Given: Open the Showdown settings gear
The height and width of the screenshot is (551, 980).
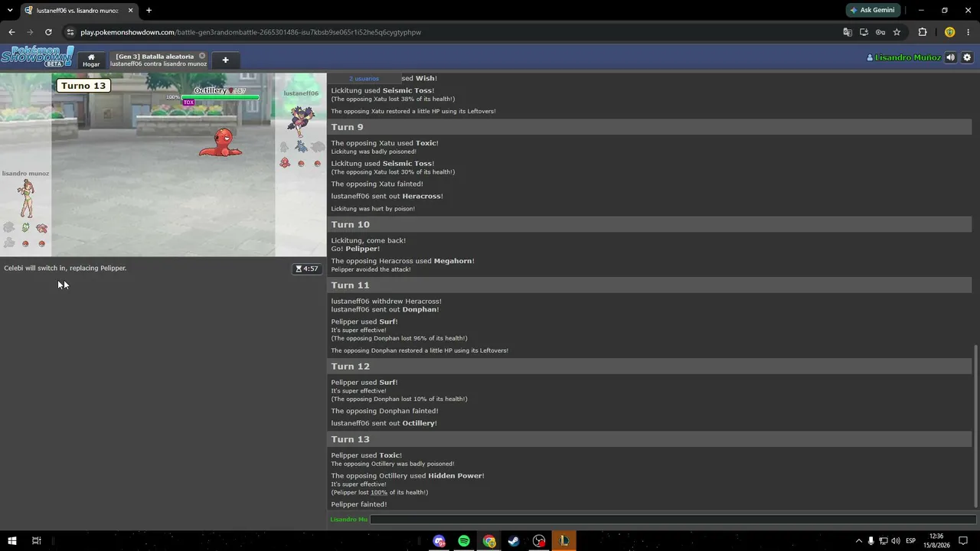Looking at the screenshot, I should point(967,57).
